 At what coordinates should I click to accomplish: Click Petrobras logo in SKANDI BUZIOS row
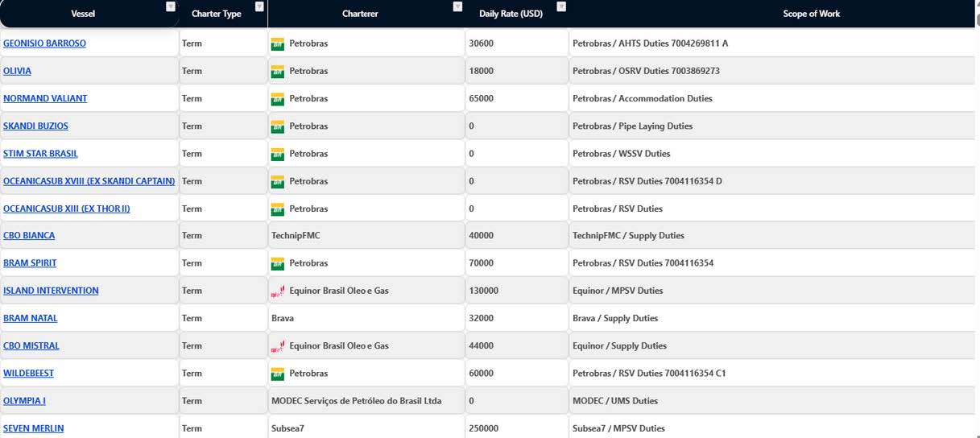click(x=278, y=126)
